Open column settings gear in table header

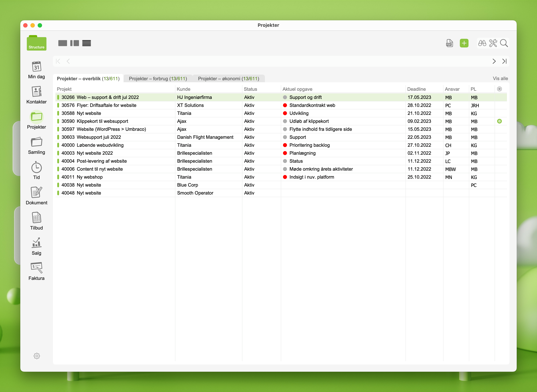499,89
